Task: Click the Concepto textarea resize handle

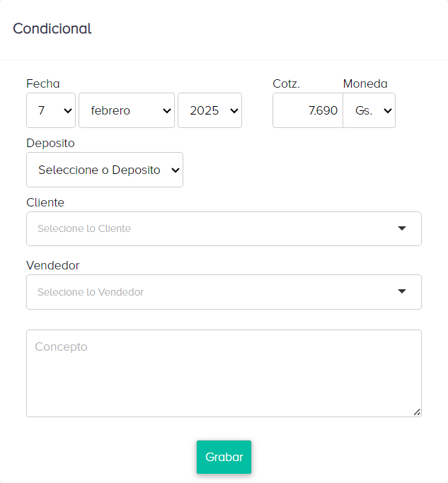Action: 417,412
